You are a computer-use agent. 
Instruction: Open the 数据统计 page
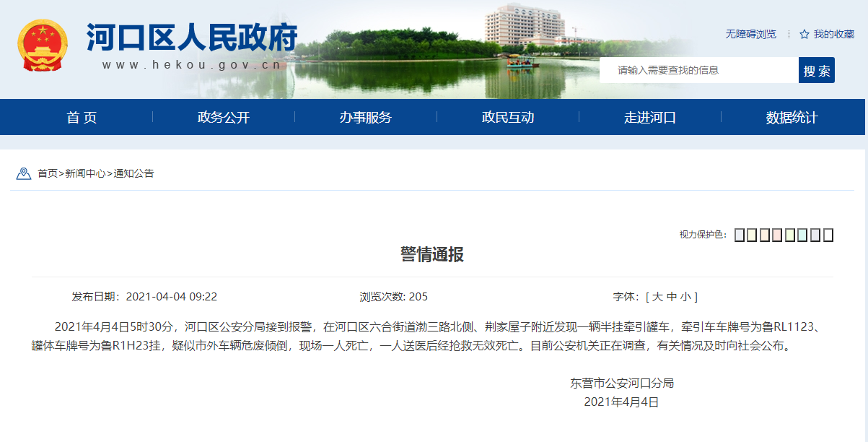click(x=792, y=118)
